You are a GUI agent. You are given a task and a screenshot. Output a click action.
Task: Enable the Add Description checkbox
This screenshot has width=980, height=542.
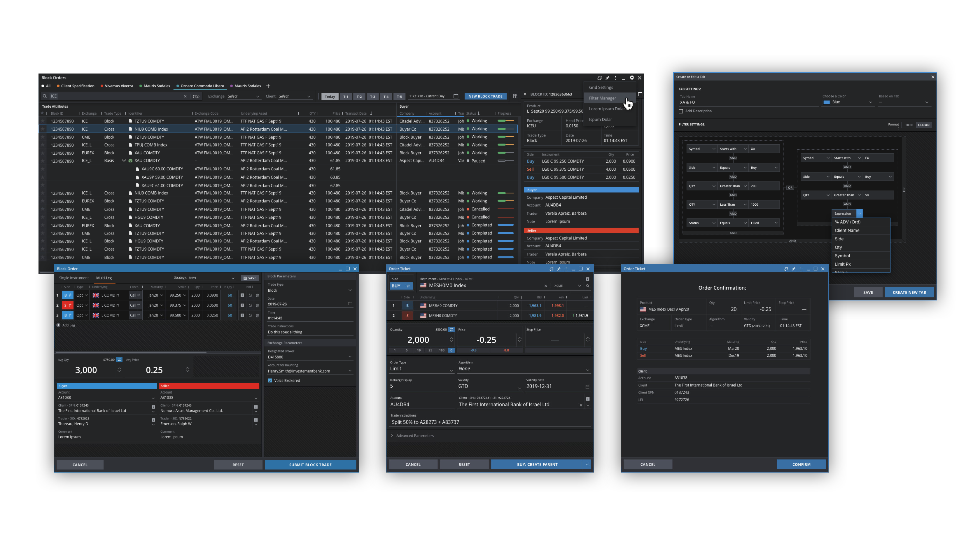[x=680, y=111]
